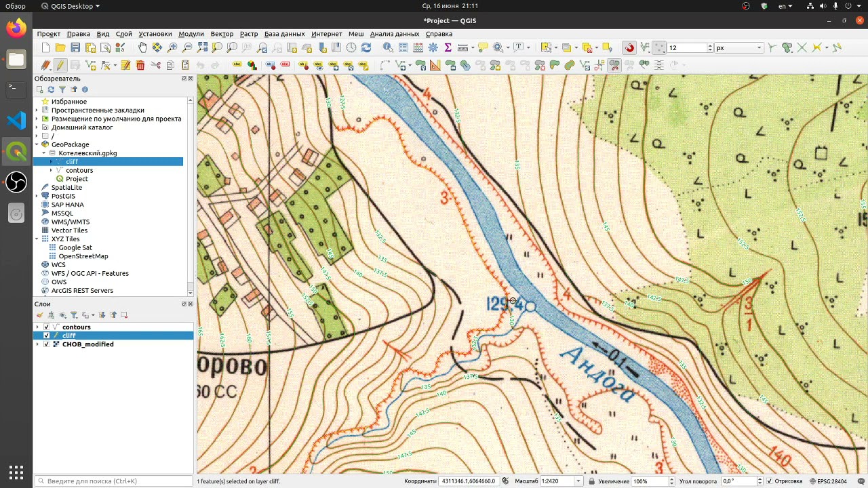Activate the Zoom Out magnifier tool
This screenshot has height=488, width=868.
pyautogui.click(x=187, y=47)
